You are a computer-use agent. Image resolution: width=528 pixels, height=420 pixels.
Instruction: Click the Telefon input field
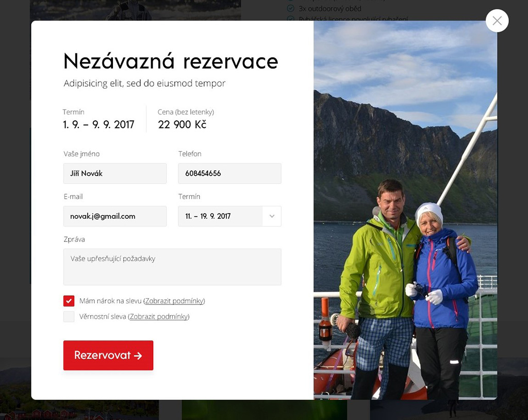click(x=229, y=173)
